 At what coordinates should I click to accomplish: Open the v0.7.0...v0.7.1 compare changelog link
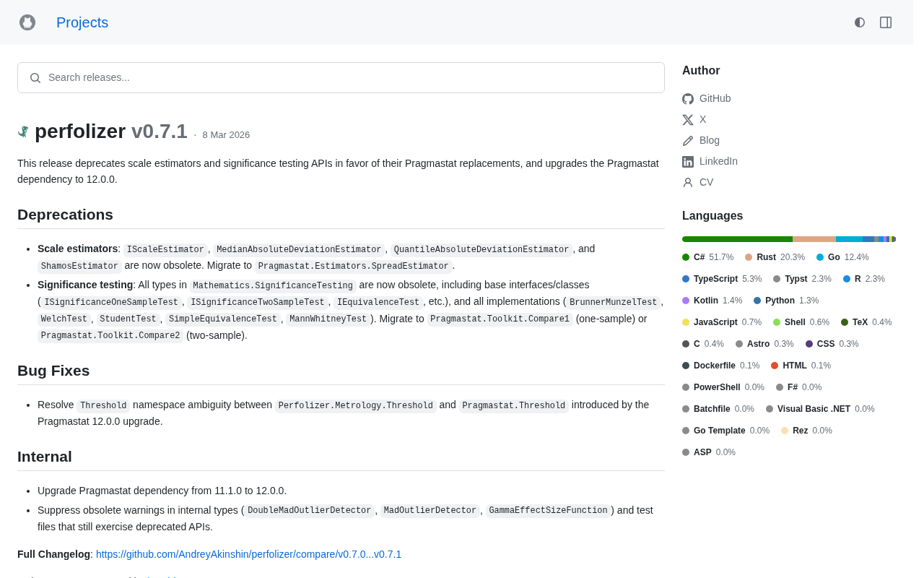(x=248, y=554)
